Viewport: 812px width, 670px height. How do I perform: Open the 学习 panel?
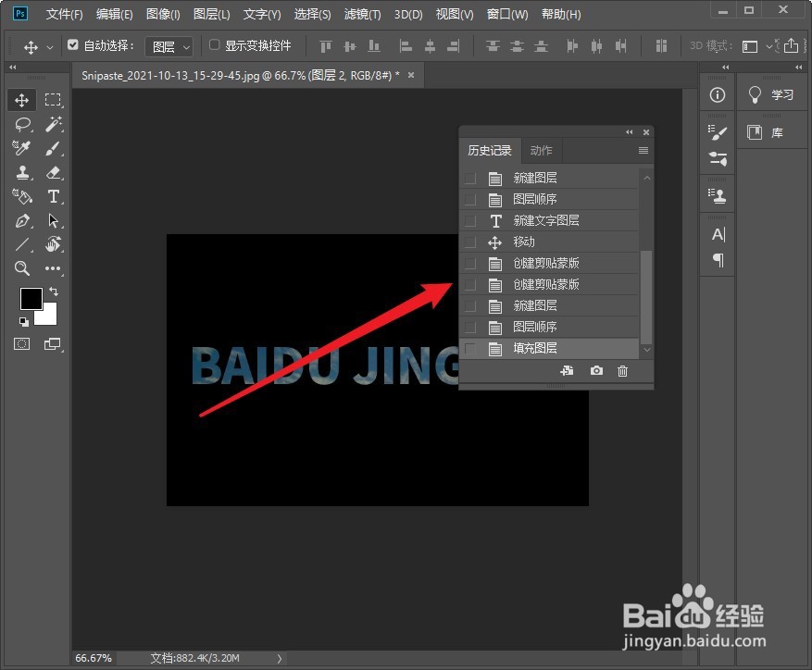(771, 94)
